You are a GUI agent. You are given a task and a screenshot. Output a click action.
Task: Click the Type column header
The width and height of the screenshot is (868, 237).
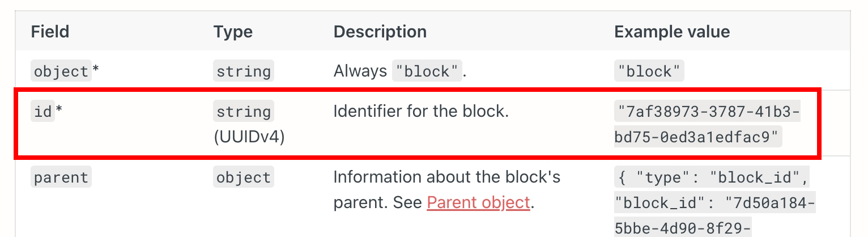tap(233, 32)
